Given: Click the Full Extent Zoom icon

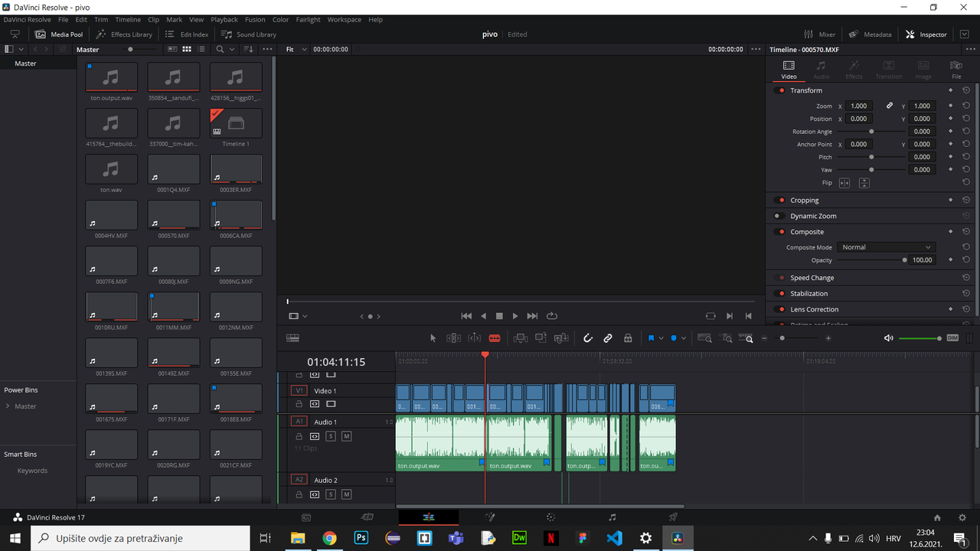Looking at the screenshot, I should point(704,338).
